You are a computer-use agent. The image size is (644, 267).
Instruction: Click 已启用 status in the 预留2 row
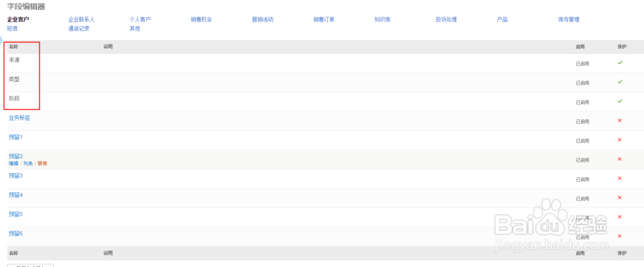582,160
